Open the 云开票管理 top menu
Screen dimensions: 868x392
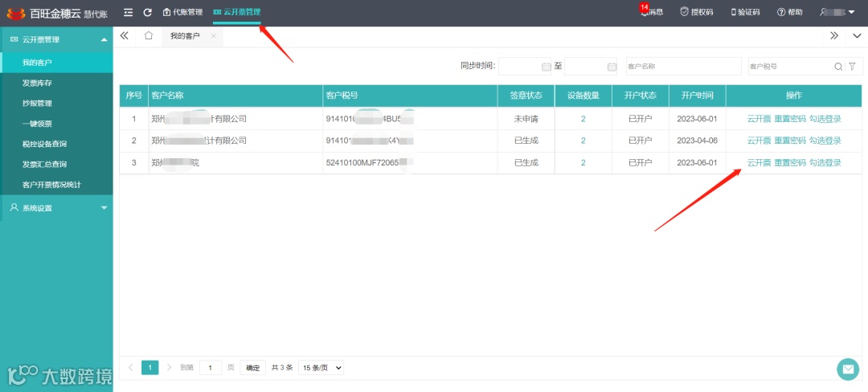[x=236, y=12]
